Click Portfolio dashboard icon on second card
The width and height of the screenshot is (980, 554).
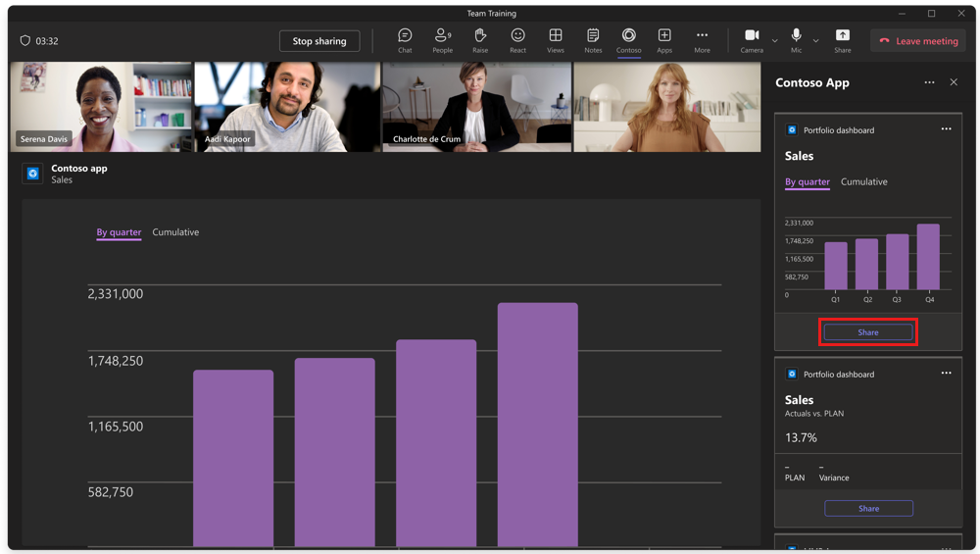[792, 374]
